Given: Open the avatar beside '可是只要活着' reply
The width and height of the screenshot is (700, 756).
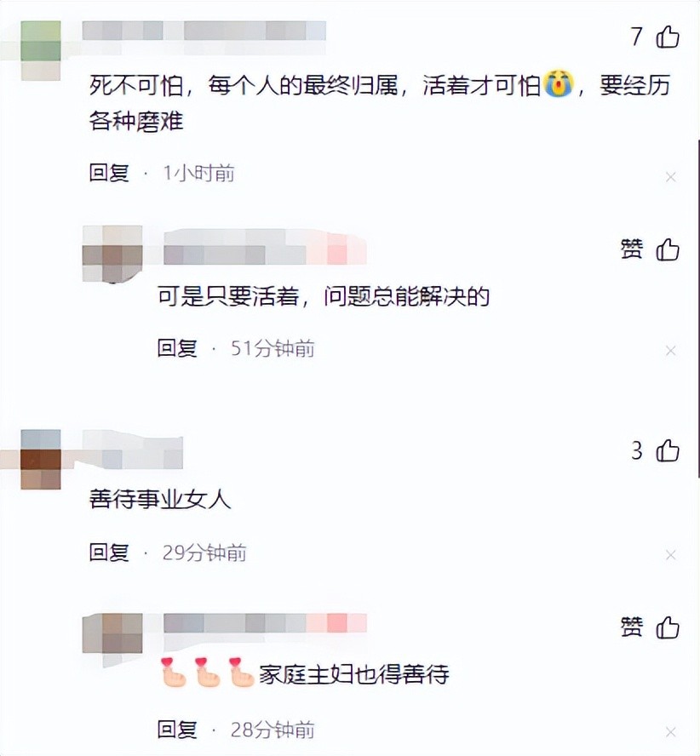Looking at the screenshot, I should [x=112, y=254].
